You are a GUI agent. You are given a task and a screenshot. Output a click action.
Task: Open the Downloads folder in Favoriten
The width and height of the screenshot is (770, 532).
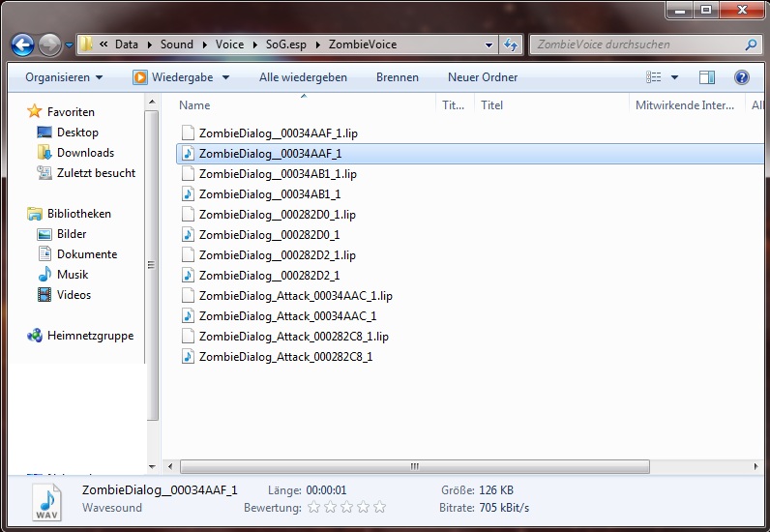tap(85, 153)
